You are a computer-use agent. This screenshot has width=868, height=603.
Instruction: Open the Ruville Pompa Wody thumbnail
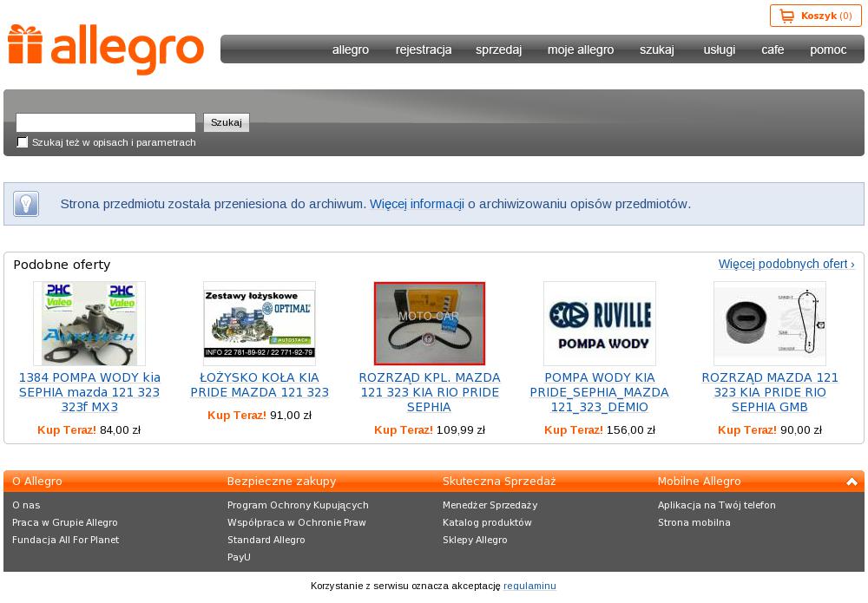coord(600,324)
